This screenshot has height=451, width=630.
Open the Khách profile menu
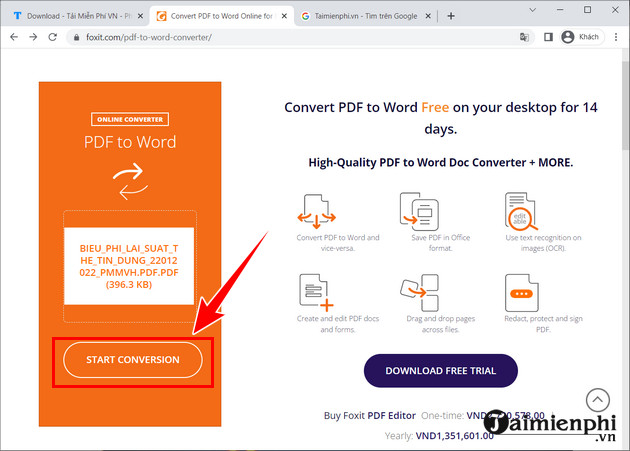[581, 37]
